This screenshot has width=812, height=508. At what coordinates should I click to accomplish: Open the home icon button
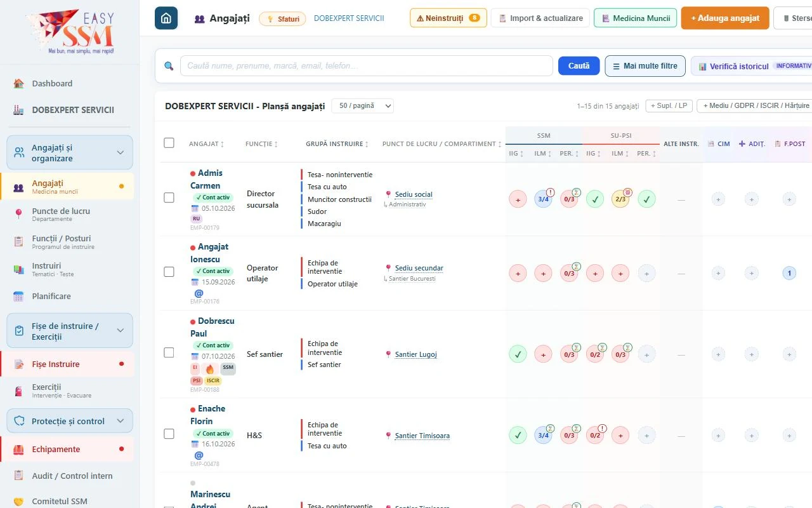click(x=166, y=18)
